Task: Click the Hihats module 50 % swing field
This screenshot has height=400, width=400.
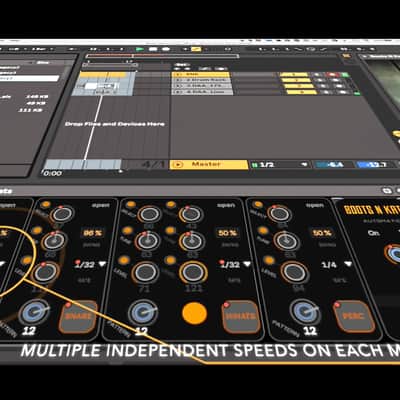Action: click(x=227, y=233)
